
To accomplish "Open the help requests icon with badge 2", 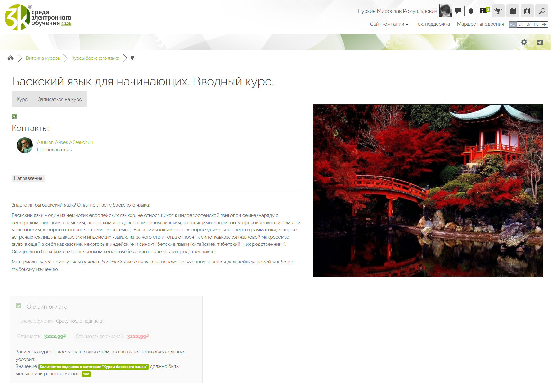I will click(x=484, y=11).
